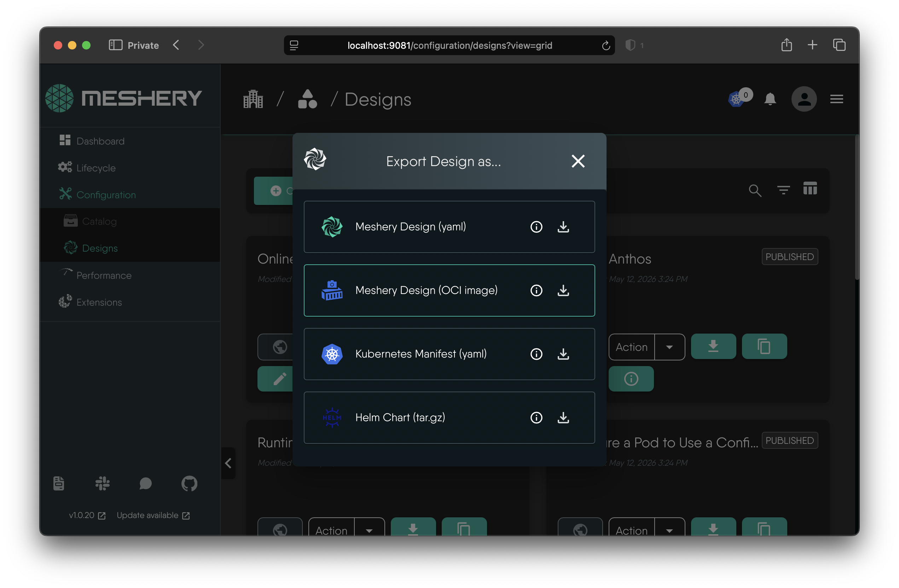Show info for Meshery Design (yaml)
The width and height of the screenshot is (899, 588).
pos(536,227)
